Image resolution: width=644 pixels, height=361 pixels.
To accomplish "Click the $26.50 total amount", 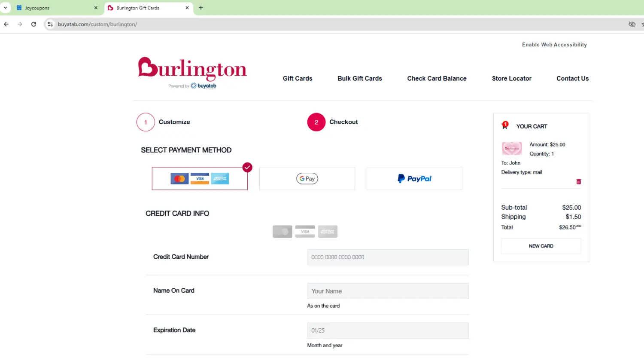I will 570,227.
